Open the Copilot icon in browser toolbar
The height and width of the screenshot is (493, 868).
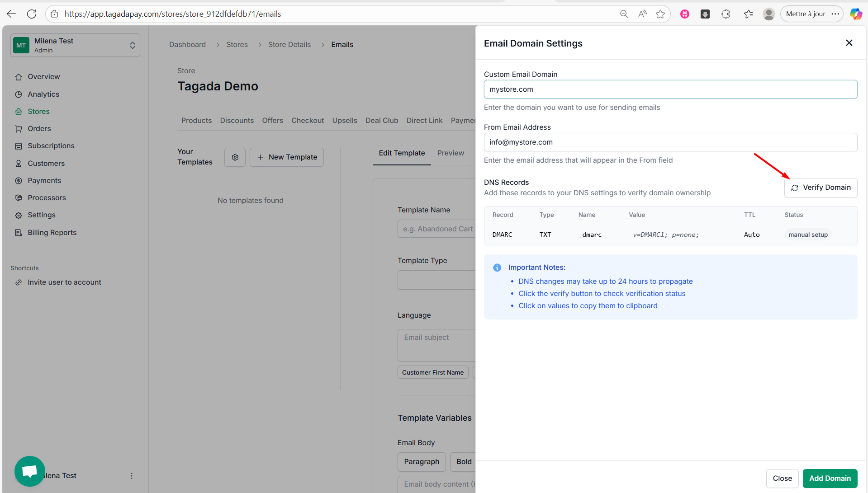[855, 14]
